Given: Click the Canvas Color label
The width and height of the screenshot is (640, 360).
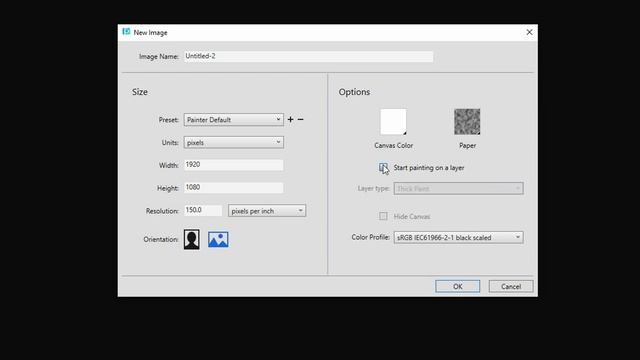Looking at the screenshot, I should click(x=393, y=145).
